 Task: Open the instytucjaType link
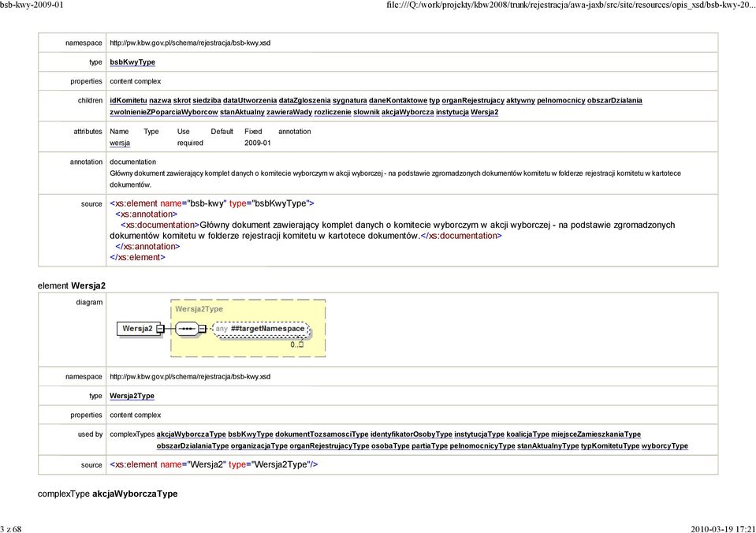(479, 434)
